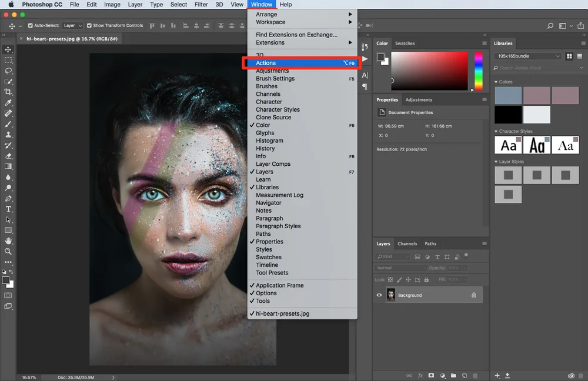
Task: Switch Libraries to grid view icon
Action: click(569, 56)
